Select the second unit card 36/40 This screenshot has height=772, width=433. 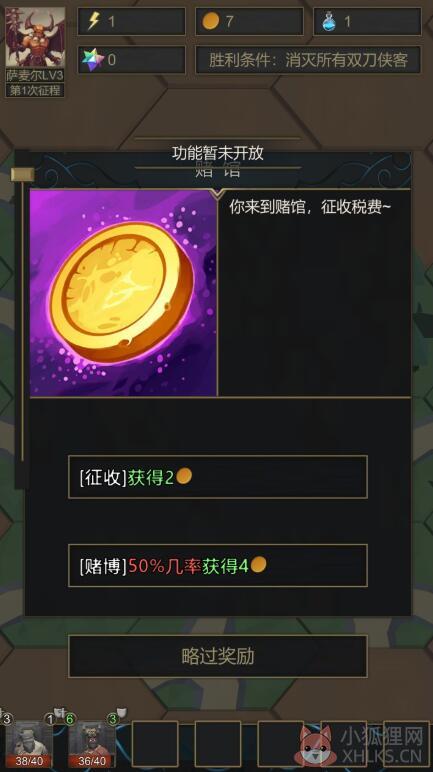click(x=92, y=744)
